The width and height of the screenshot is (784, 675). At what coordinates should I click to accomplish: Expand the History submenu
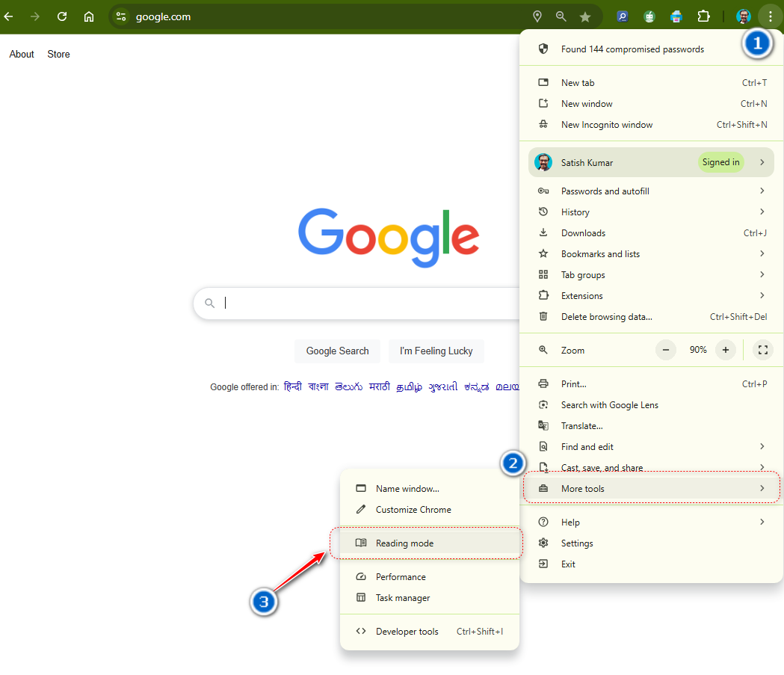(x=652, y=212)
